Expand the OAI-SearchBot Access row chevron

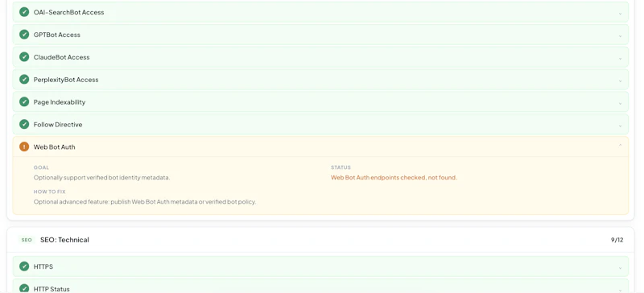[620, 13]
